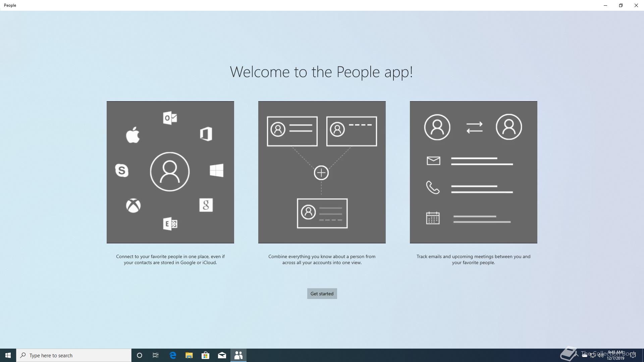This screenshot has height=362, width=644.
Task: Click the large central person icon
Action: tap(170, 172)
